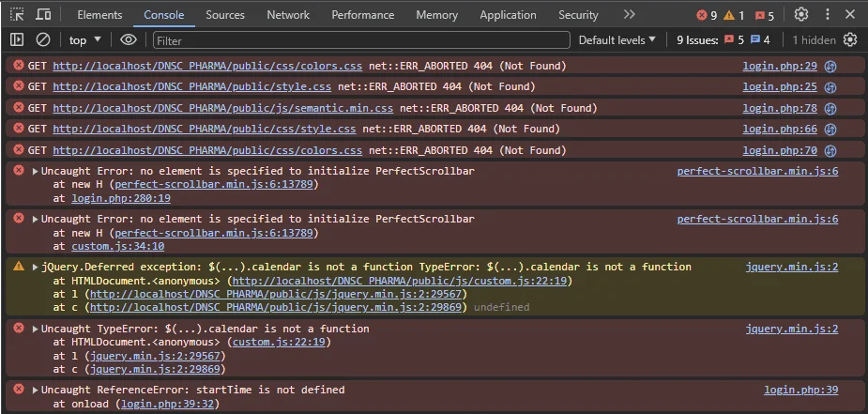Open source link login.php:66
Viewport: 868px width, 414px height.
click(x=780, y=129)
